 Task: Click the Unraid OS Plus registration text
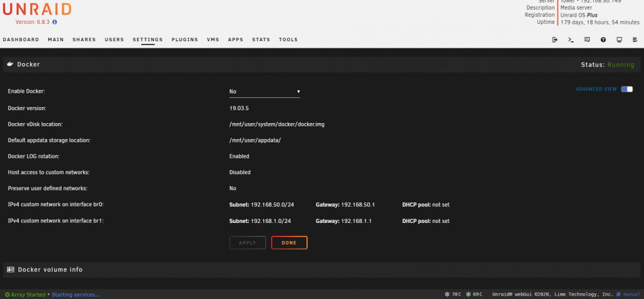coord(580,15)
